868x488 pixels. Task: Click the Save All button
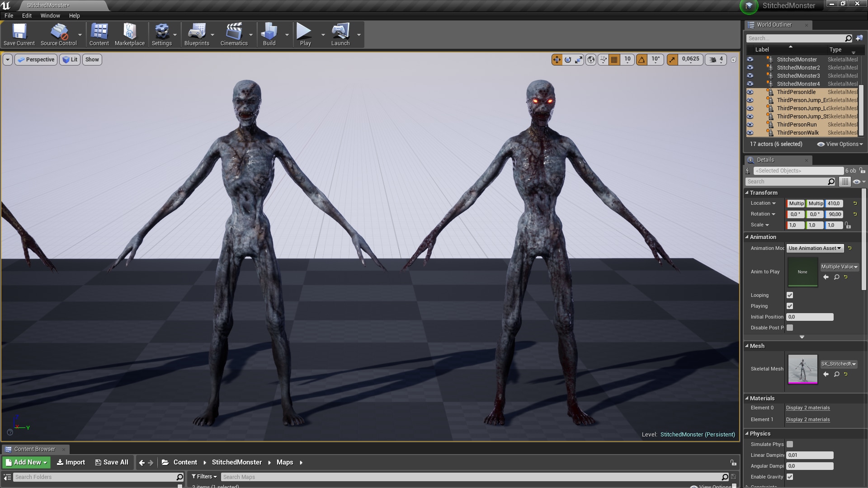pos(111,463)
